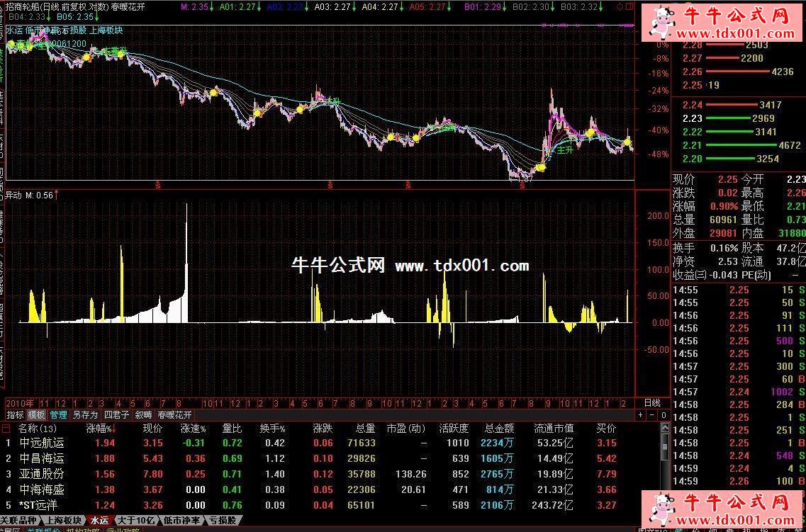Click the plus zoom button under 日线
Image resolution: width=806 pixels, height=532 pixels.
click(642, 414)
